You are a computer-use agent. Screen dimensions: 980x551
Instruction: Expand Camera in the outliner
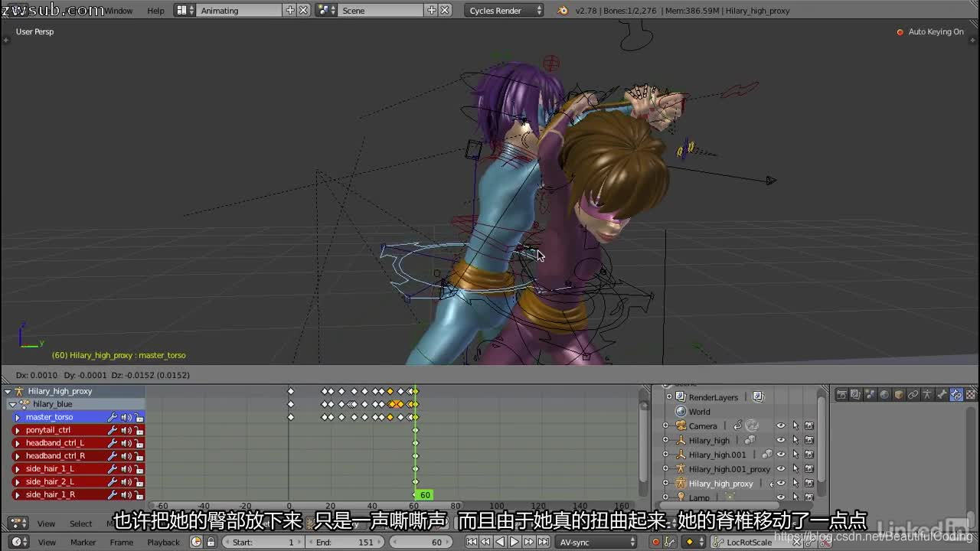coord(665,425)
